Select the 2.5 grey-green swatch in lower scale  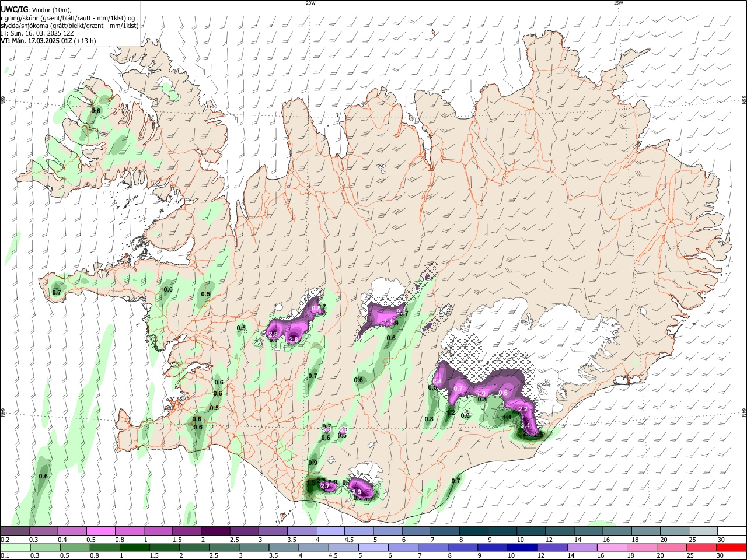pos(224,547)
